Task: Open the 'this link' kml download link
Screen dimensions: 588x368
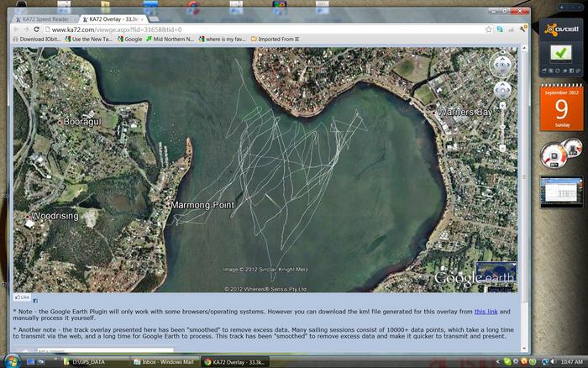Action: 486,311
